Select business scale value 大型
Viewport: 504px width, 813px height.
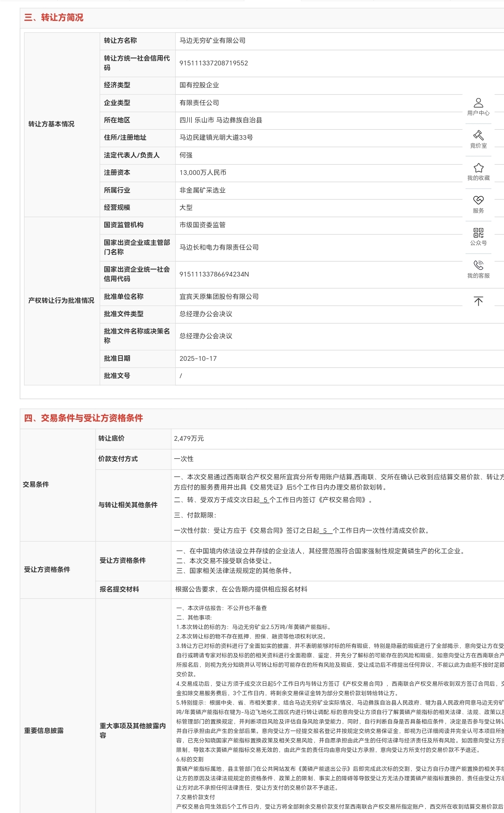click(x=186, y=208)
